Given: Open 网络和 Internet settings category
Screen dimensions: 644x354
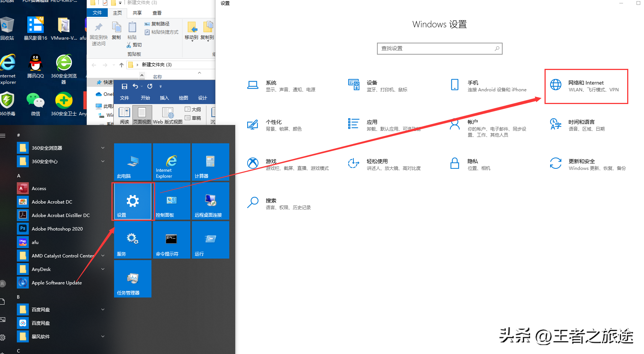Looking at the screenshot, I should (x=586, y=86).
